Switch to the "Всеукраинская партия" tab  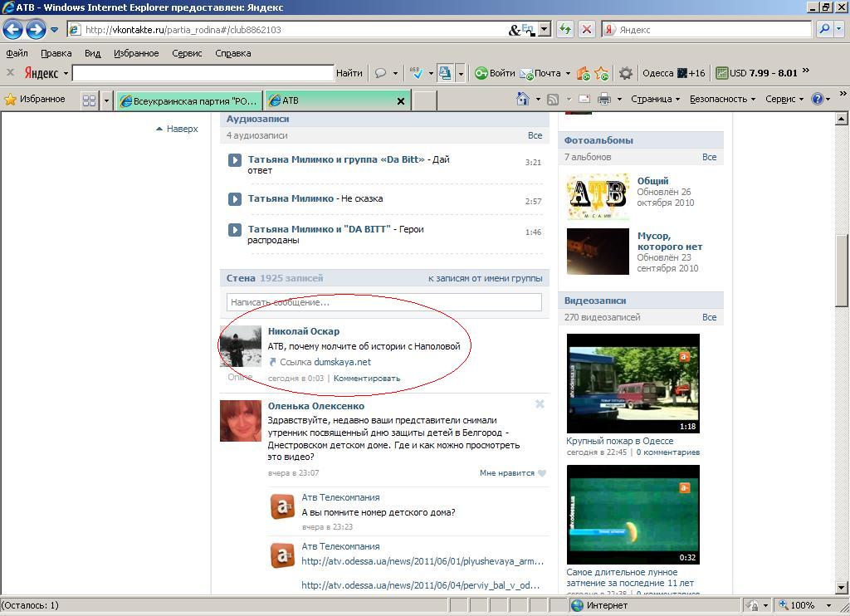pos(189,100)
